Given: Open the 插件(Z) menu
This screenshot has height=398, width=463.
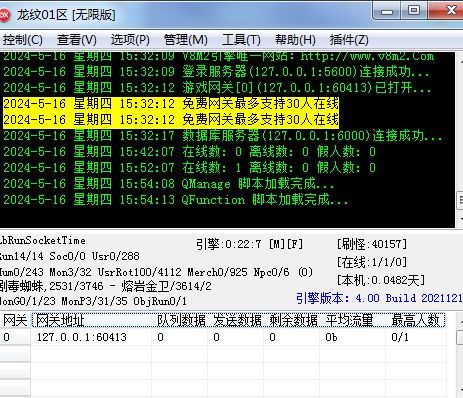Looking at the screenshot, I should [x=349, y=40].
